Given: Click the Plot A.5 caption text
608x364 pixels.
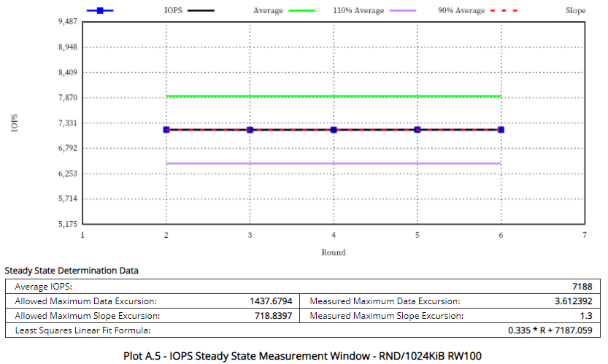Looking at the screenshot, I should pos(302,356).
